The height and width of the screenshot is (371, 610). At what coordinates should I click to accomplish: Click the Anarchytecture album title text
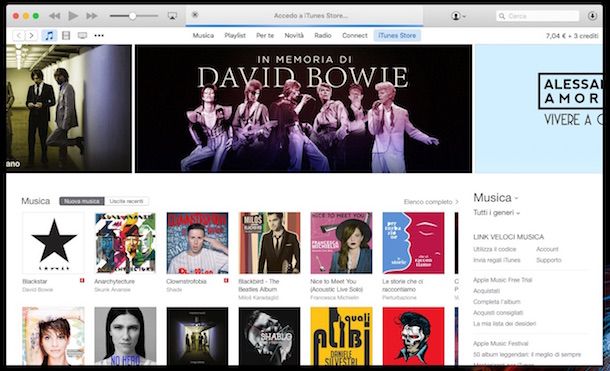114,281
